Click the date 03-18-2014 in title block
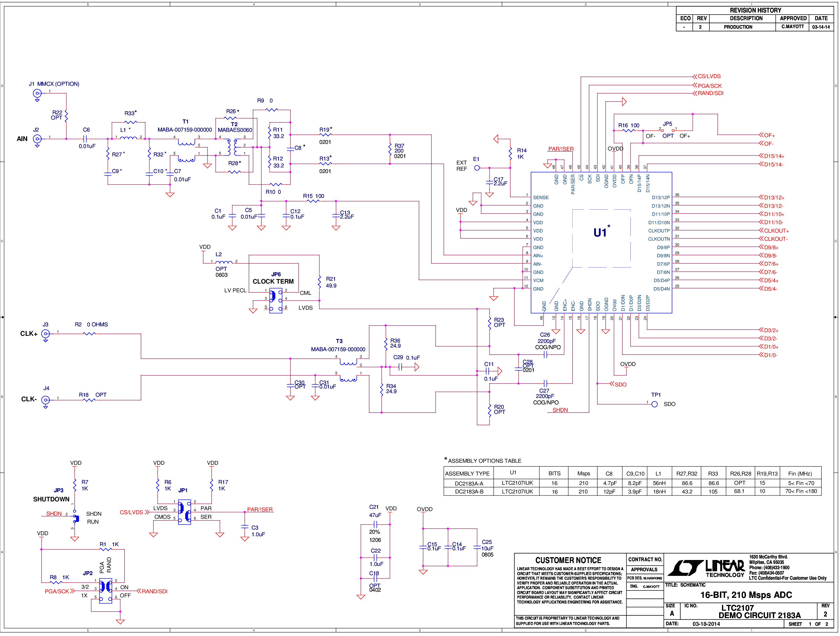 click(x=706, y=624)
